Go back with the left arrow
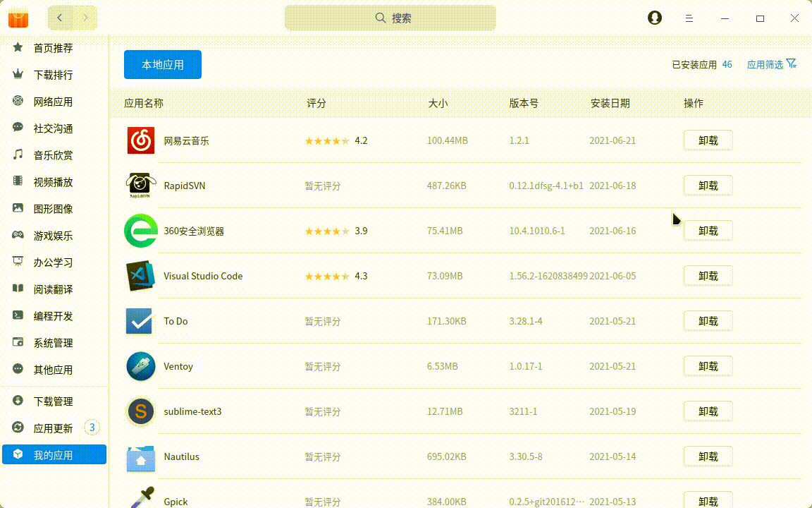812x508 pixels. click(x=60, y=18)
